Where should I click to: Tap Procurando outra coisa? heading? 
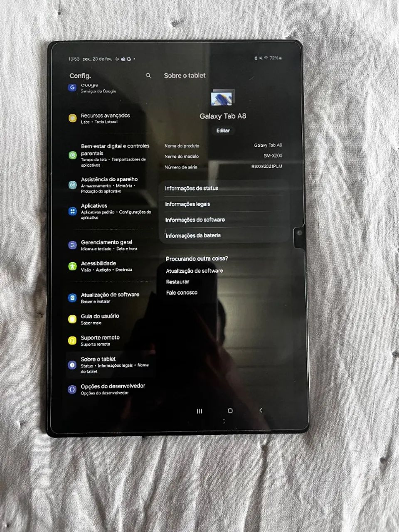[197, 259]
